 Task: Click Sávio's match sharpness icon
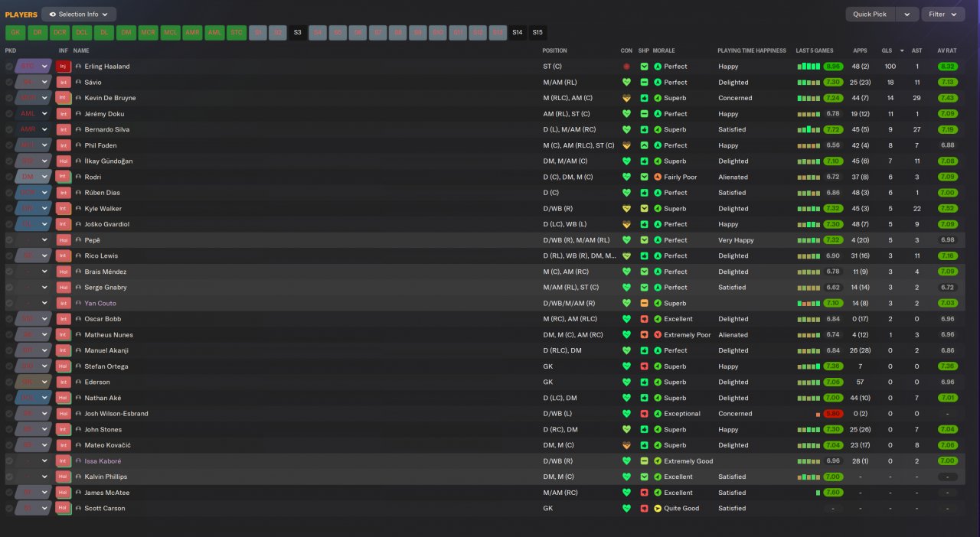(644, 83)
